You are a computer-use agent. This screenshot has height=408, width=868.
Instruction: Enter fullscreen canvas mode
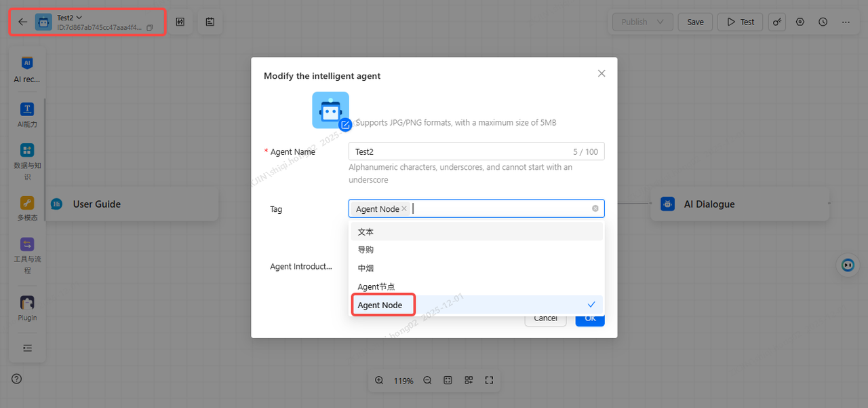pos(489,381)
